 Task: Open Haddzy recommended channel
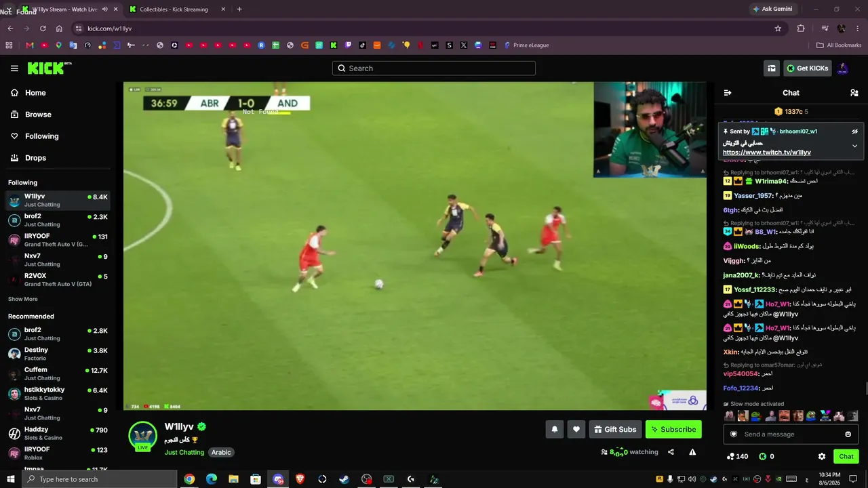[57, 433]
